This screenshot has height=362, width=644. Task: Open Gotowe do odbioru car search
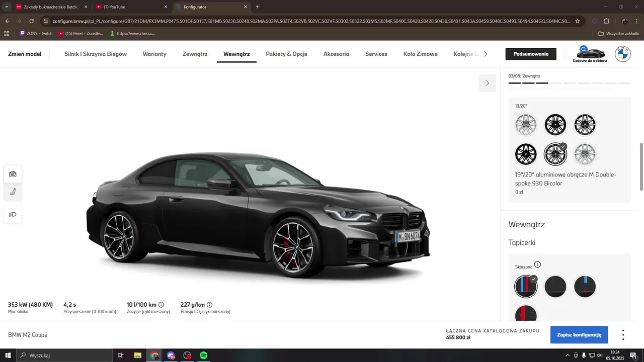tap(590, 54)
